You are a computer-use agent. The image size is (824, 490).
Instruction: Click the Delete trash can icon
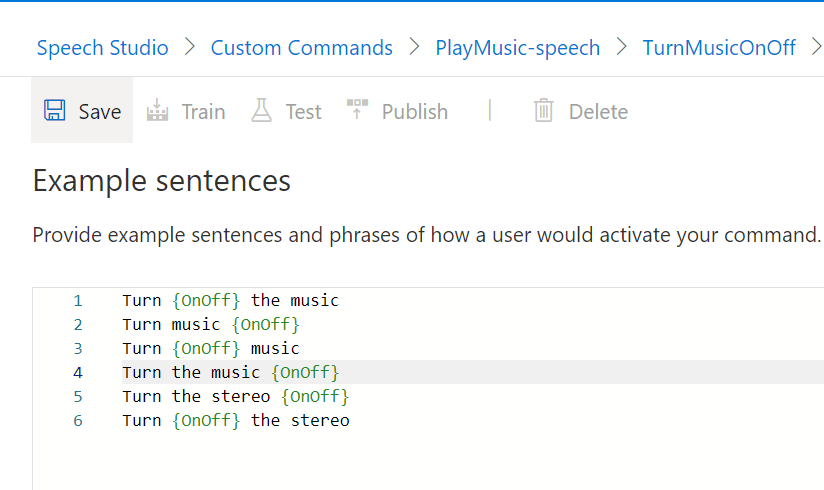(x=544, y=111)
